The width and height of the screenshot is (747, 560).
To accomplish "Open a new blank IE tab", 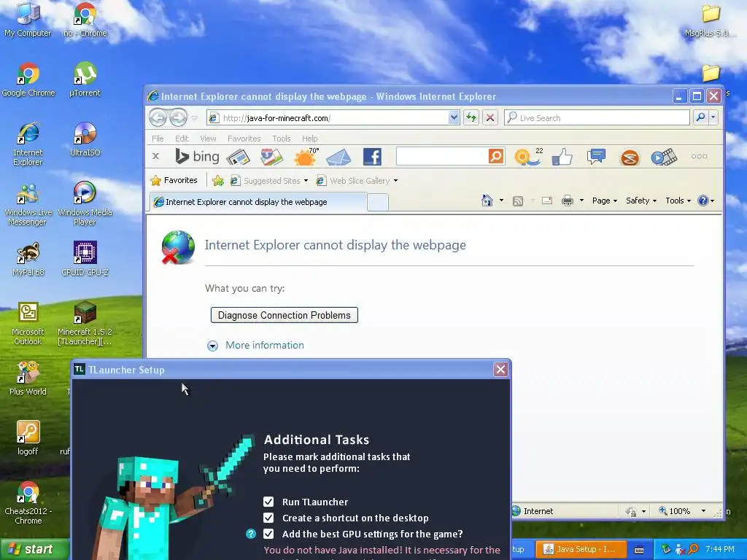I will [x=378, y=203].
